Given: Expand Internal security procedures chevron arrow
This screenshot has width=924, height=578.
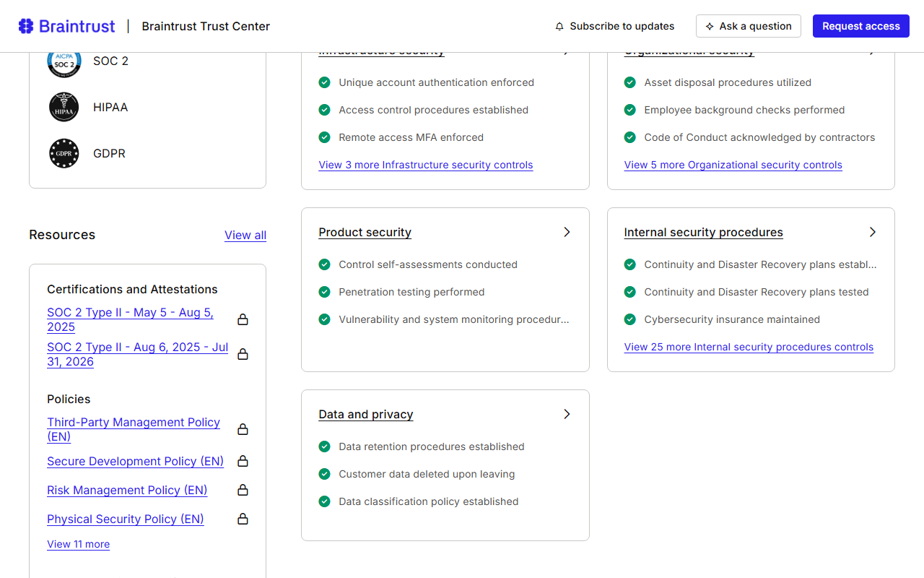Looking at the screenshot, I should coord(872,232).
